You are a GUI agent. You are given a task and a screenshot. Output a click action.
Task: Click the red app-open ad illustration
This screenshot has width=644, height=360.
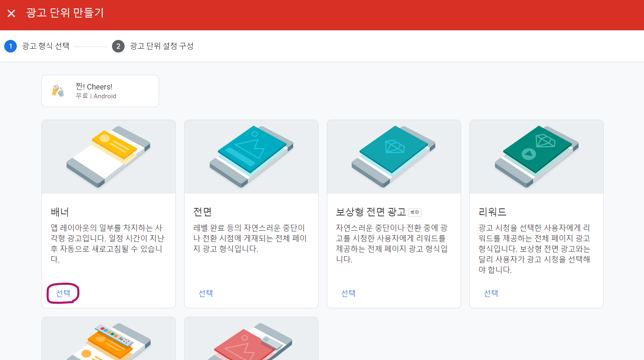[x=251, y=339]
